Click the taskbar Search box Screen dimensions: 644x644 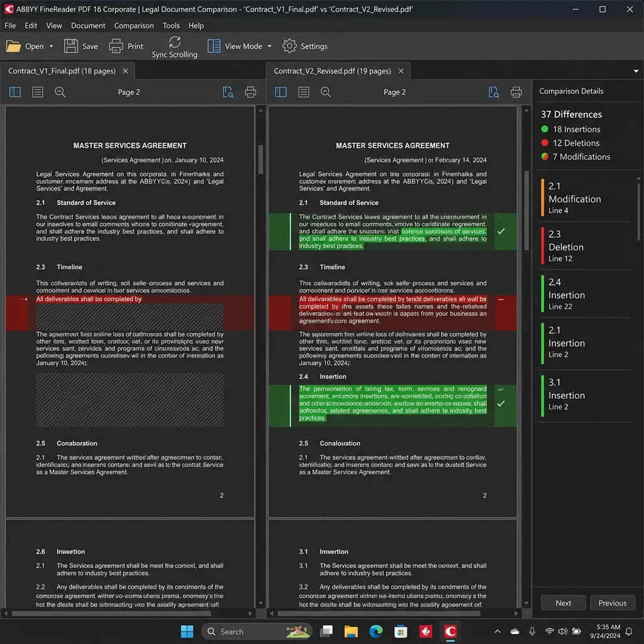257,631
